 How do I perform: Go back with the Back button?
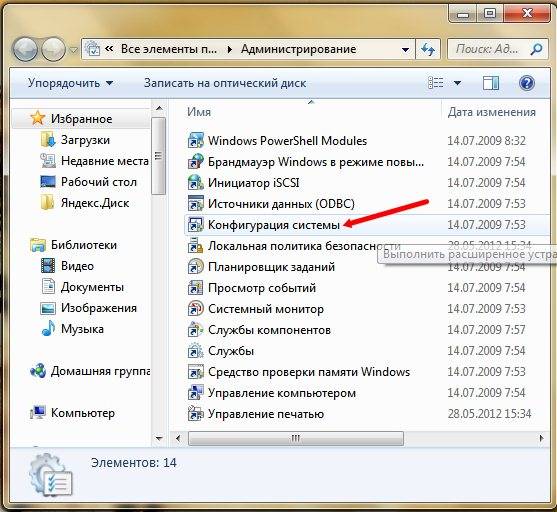pos(25,49)
